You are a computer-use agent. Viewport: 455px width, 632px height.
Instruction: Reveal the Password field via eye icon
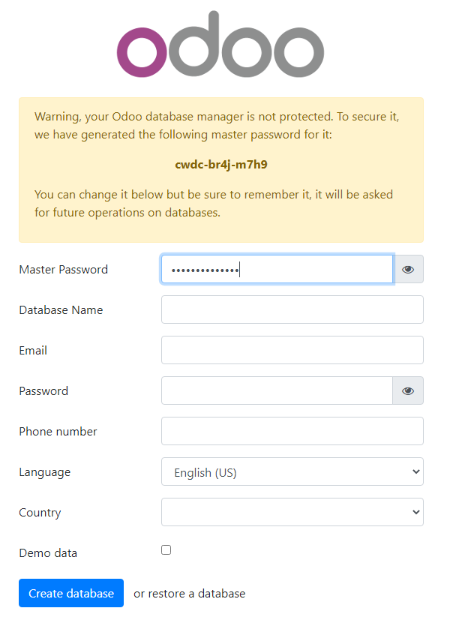(408, 391)
